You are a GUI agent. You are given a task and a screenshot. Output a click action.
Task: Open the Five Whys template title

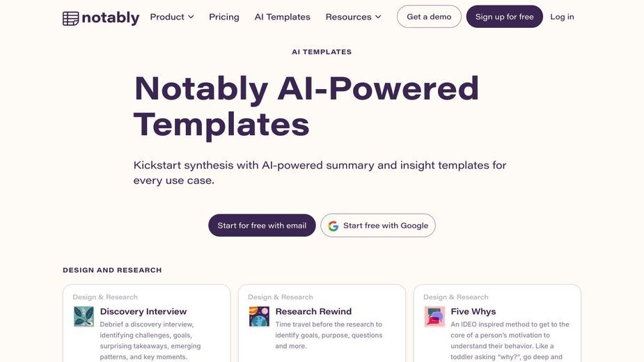(473, 311)
